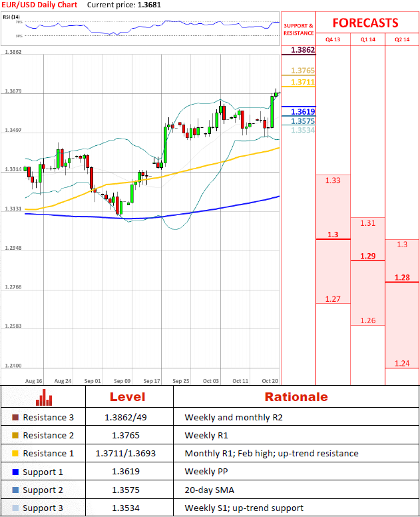Select the 'Q4 13' forecast column header
Viewport: 420px width, 517px height.
coord(333,39)
